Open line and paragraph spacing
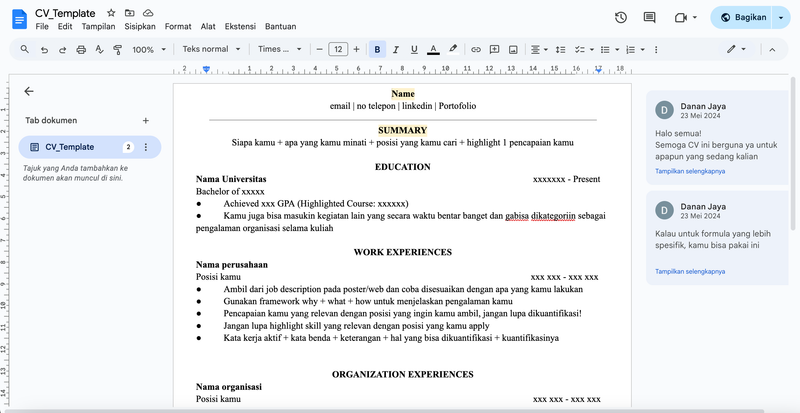The height and width of the screenshot is (413, 800). pyautogui.click(x=560, y=50)
